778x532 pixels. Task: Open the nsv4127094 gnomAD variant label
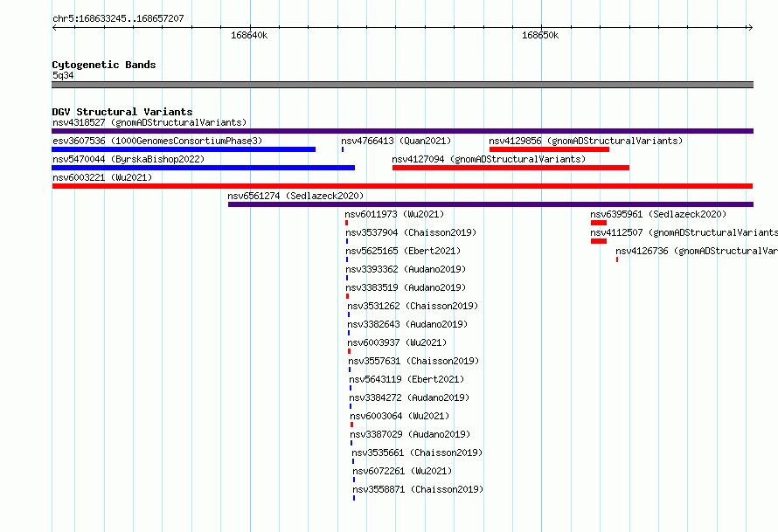coord(489,159)
